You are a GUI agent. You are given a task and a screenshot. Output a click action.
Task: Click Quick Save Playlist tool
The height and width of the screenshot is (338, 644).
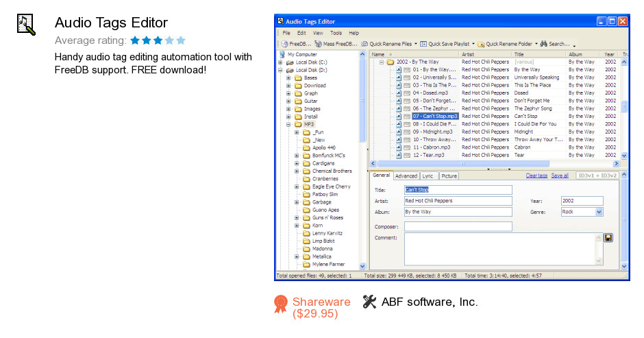pos(445,44)
